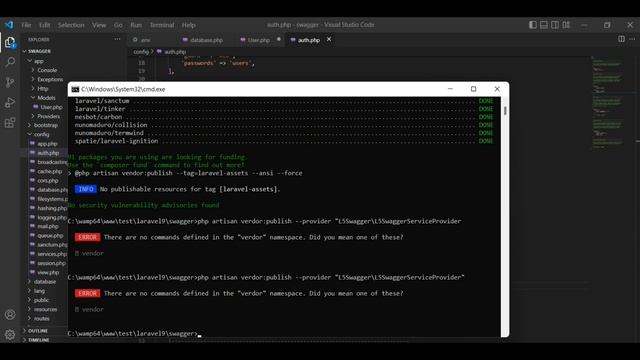640x360 pixels.
Task: Open the Terminal menu
Action: (x=162, y=25)
